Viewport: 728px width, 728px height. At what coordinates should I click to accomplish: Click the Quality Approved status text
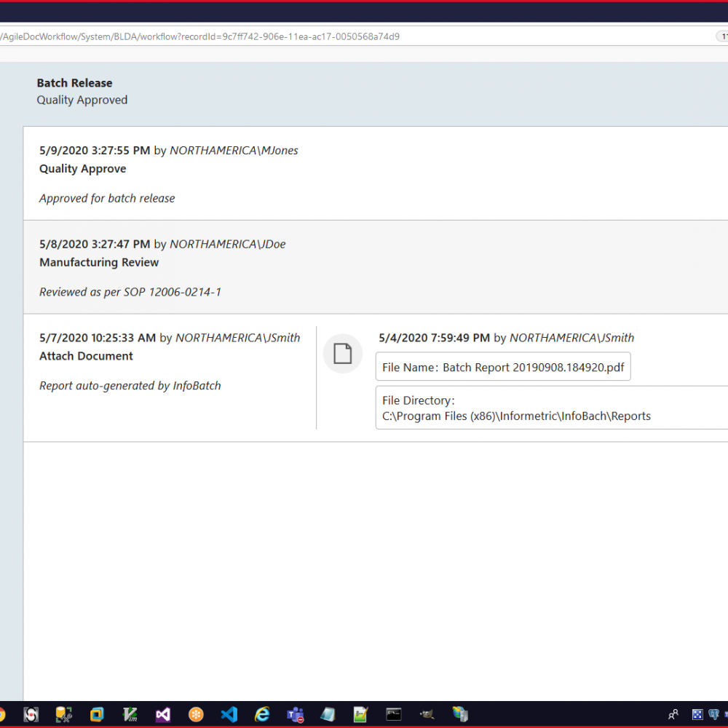[82, 100]
